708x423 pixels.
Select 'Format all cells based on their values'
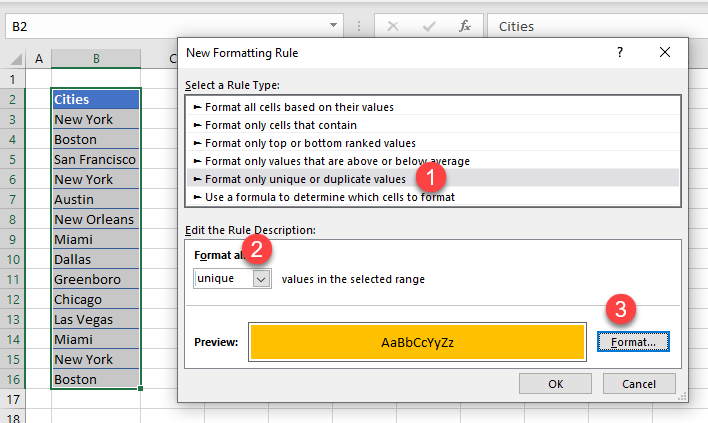(x=299, y=107)
